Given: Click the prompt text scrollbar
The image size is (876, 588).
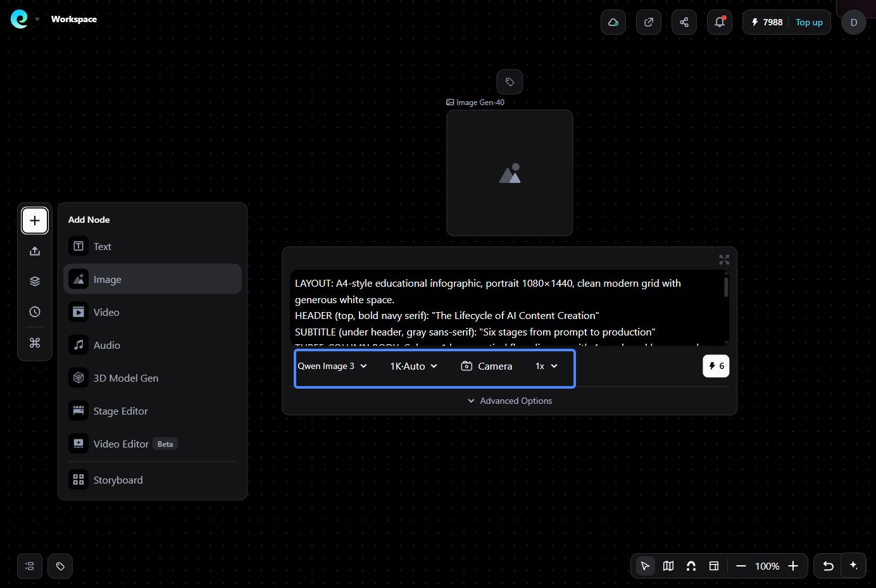Looking at the screenshot, I should (x=726, y=286).
